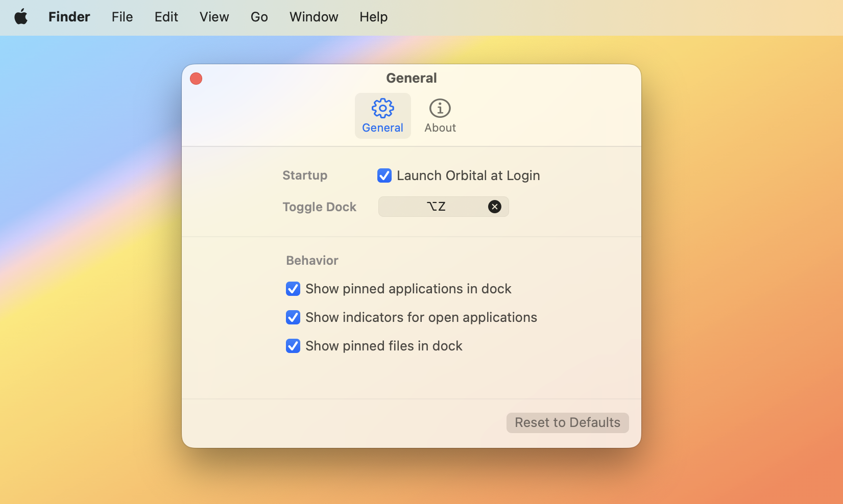
Task: Click the Toggle Dock shortcut recorder field
Action: click(x=443, y=207)
